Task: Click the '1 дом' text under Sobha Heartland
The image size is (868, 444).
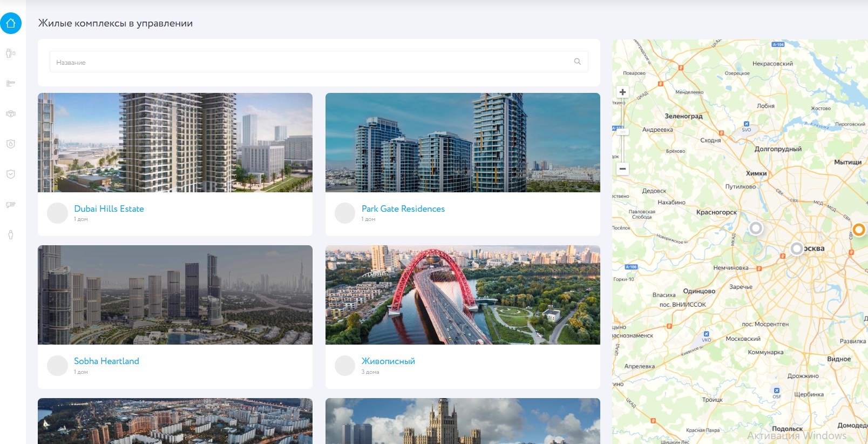Action: [x=81, y=372]
